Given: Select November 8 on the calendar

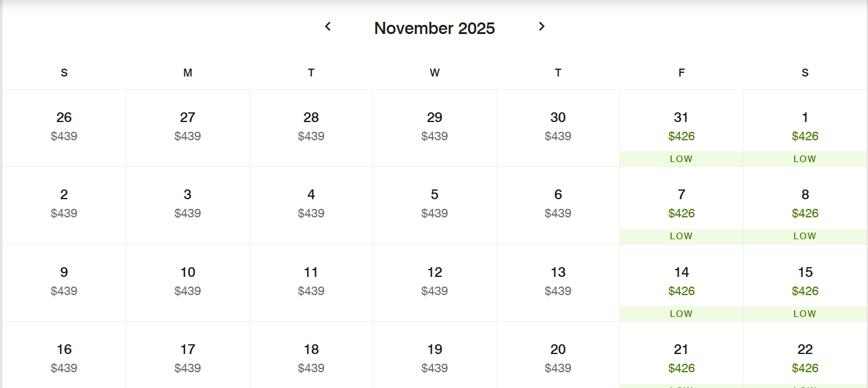Looking at the screenshot, I should click(805, 206).
